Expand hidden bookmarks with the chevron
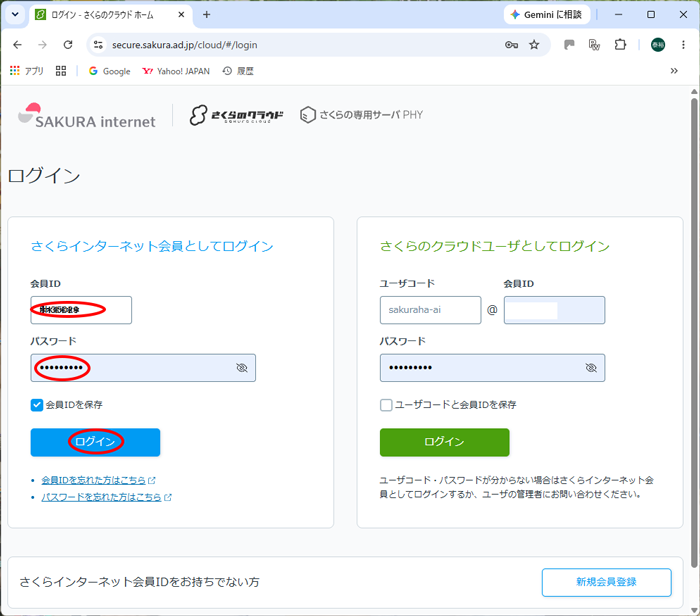The image size is (700, 616). click(674, 71)
